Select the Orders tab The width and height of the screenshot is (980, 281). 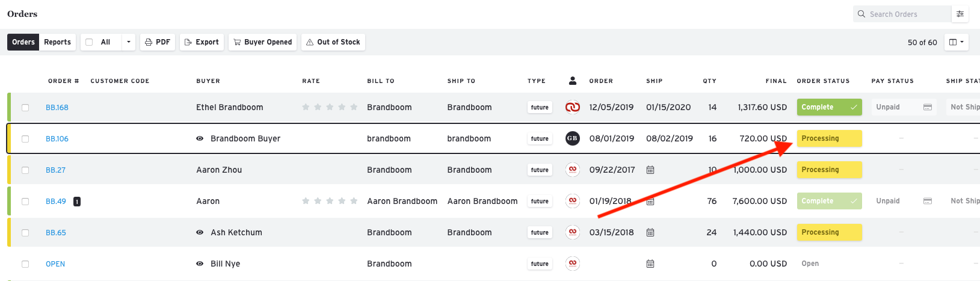pyautogui.click(x=23, y=42)
